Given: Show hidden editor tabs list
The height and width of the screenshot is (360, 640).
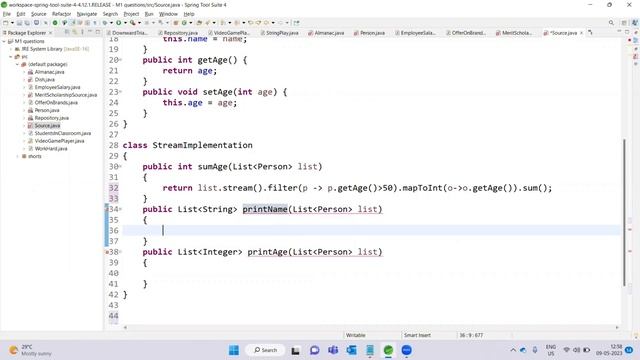Looking at the screenshot, I should click(x=590, y=32).
